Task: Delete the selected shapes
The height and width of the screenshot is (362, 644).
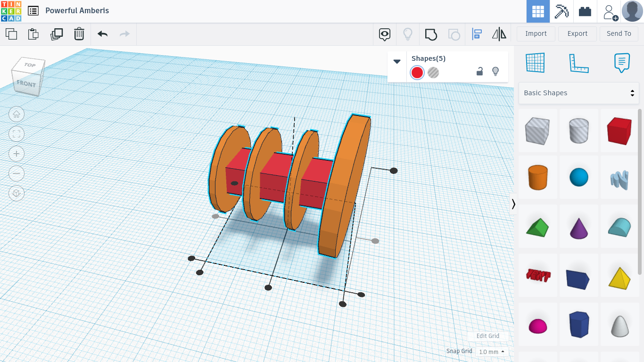Action: (79, 34)
